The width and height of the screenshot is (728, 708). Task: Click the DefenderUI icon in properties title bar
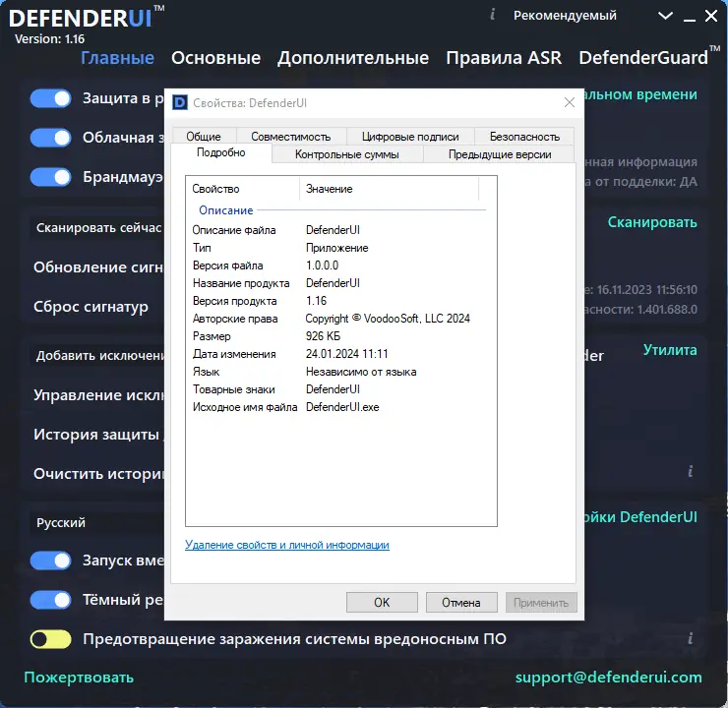click(180, 102)
